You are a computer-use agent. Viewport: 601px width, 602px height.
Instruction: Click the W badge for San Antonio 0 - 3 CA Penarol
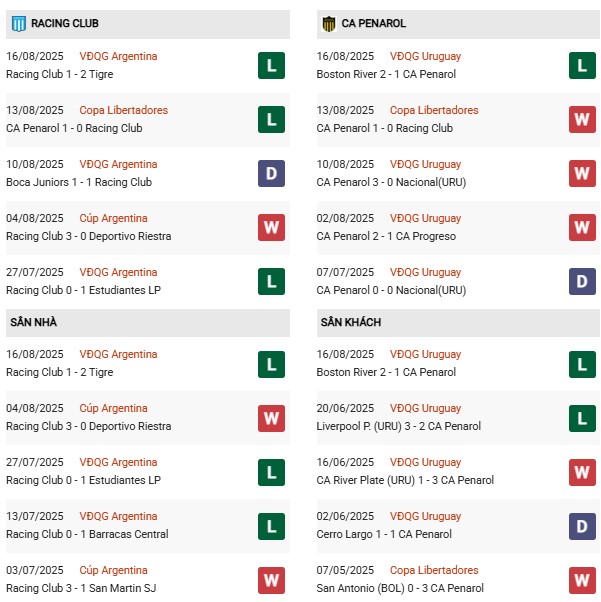click(582, 580)
